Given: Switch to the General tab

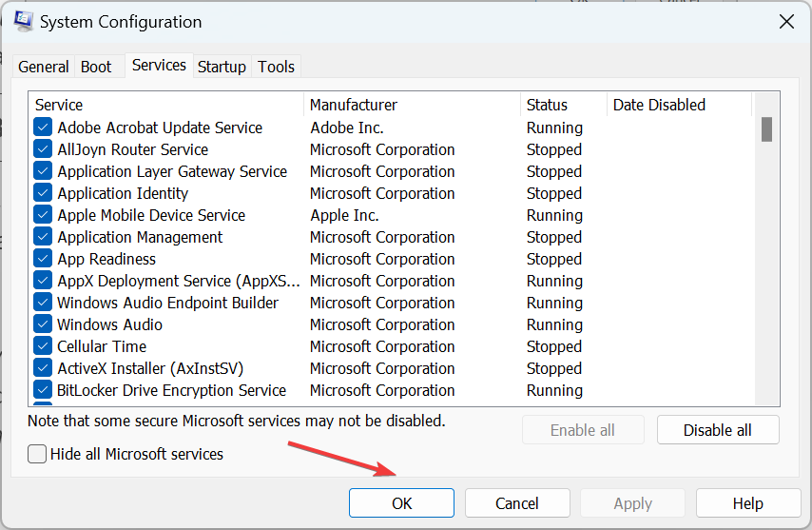Looking at the screenshot, I should pyautogui.click(x=44, y=67).
